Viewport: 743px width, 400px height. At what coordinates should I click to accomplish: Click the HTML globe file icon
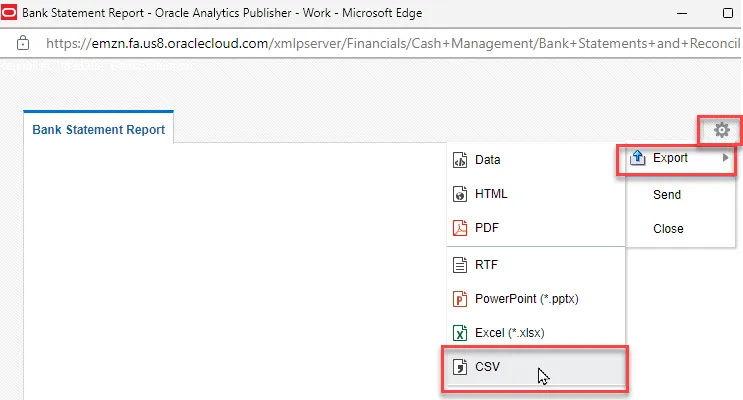(x=460, y=194)
